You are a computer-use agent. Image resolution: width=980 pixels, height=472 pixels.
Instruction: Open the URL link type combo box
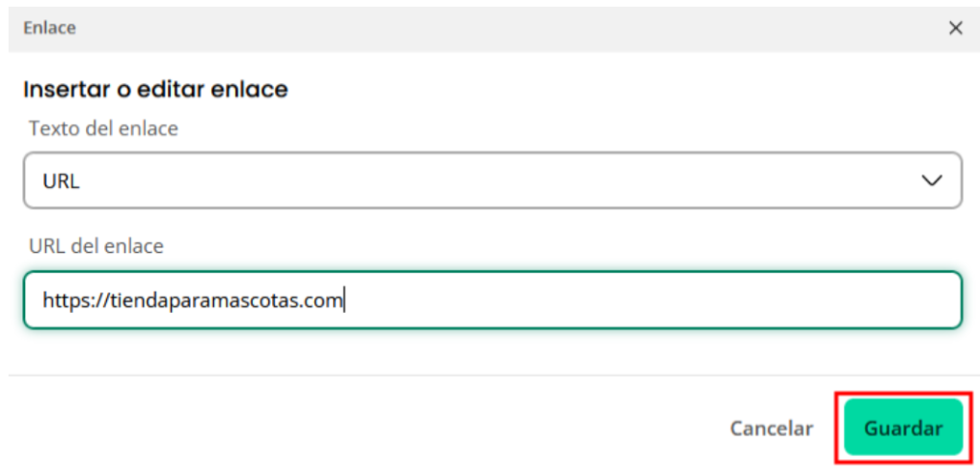point(493,180)
